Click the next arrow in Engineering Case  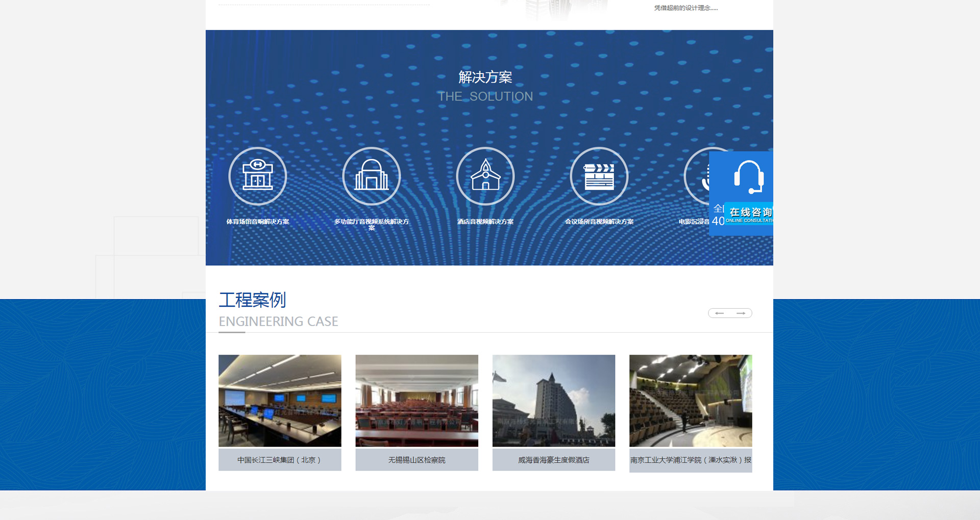[741, 313]
